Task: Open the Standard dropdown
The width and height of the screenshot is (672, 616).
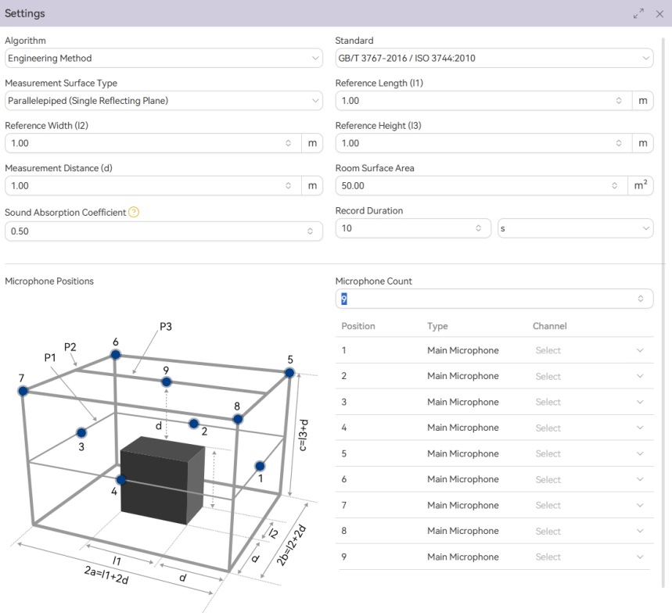Action: point(494,59)
